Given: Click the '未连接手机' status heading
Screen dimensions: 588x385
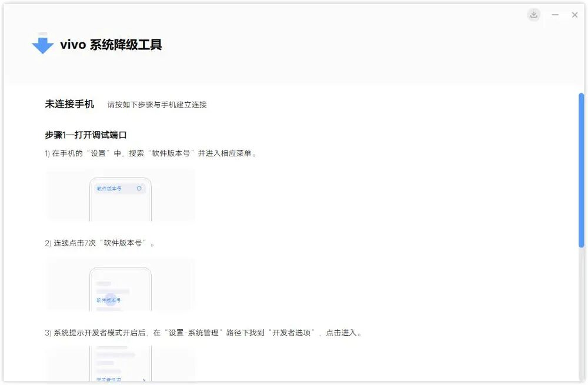Looking at the screenshot, I should 69,104.
